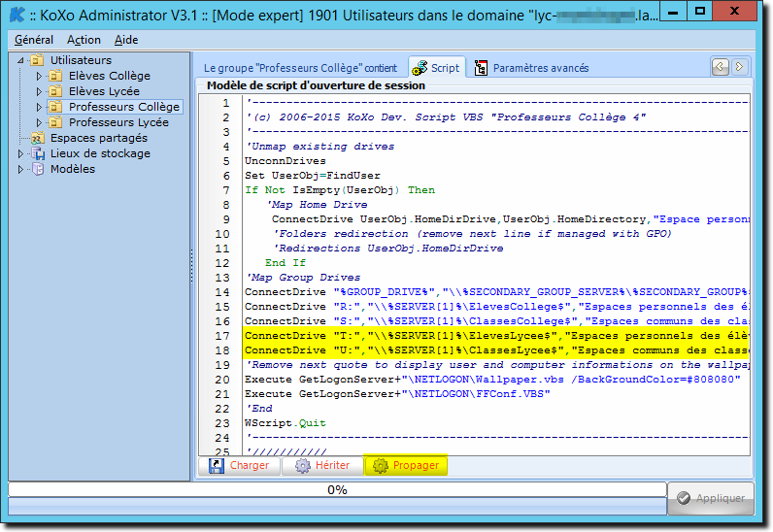
Task: Click script line 9 ConnectDrive UserObj.HomeDirDrive
Action: (x=511, y=219)
